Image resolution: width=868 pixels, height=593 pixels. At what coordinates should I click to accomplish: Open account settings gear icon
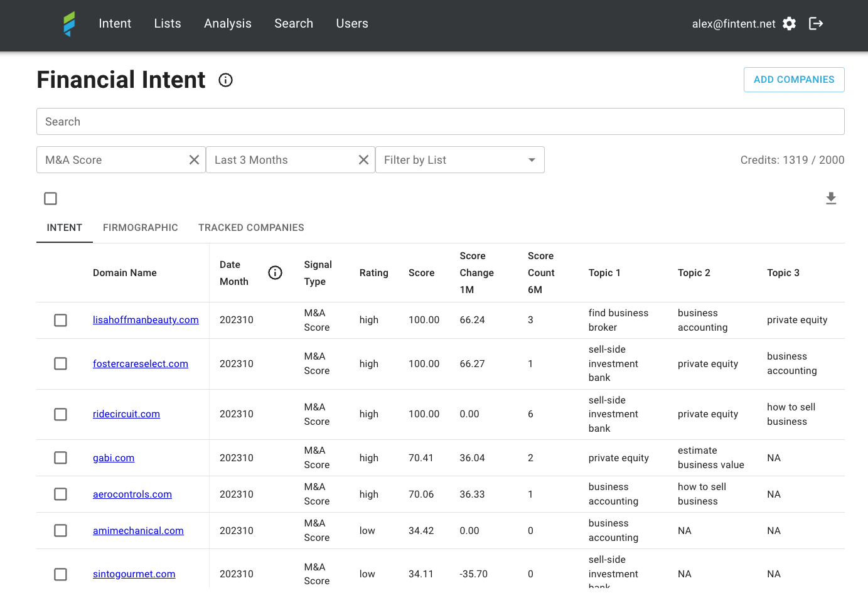[x=790, y=24]
